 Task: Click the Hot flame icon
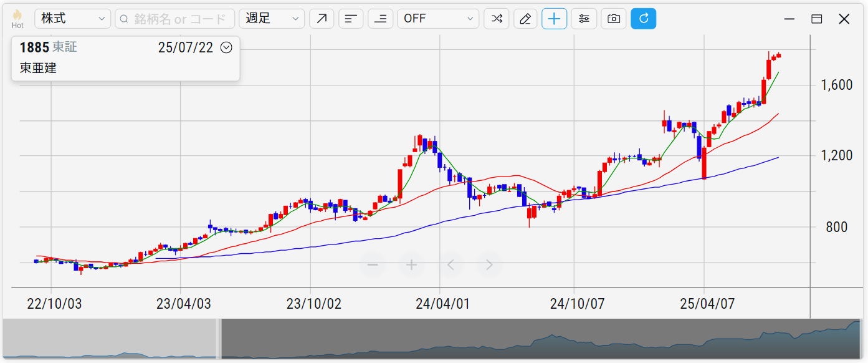(17, 18)
